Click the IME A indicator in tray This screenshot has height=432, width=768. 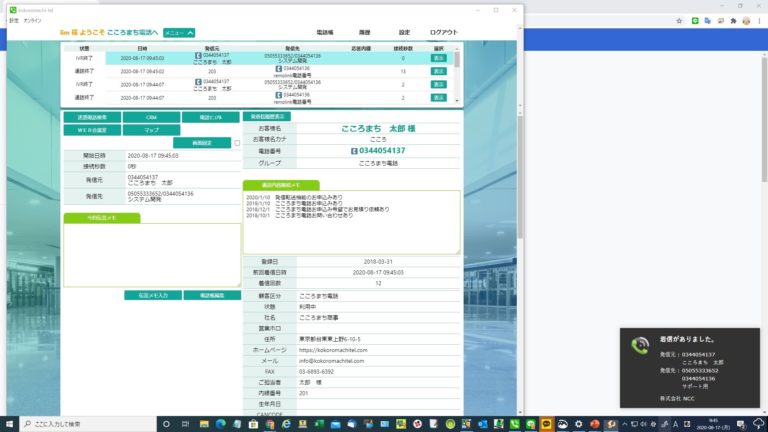point(676,424)
